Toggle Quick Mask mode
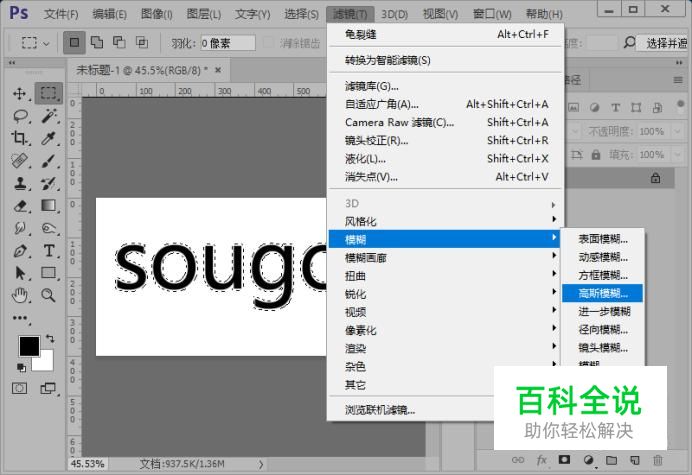This screenshot has height=475, width=692. tap(19, 388)
